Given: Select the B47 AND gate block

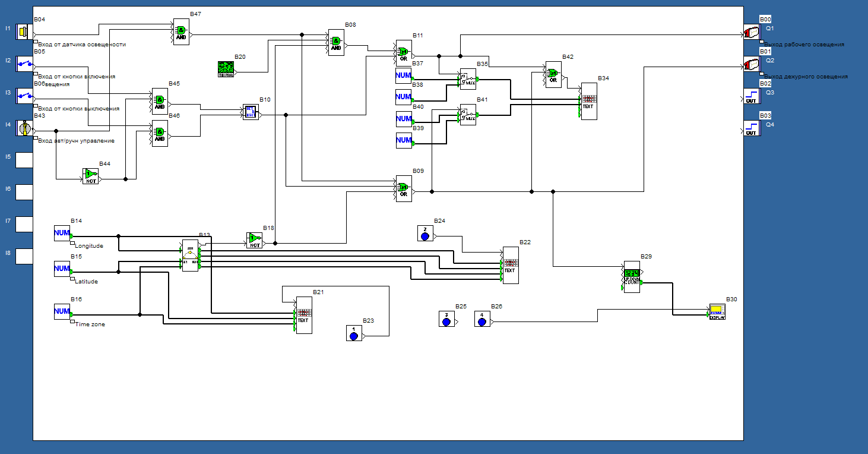Looking at the screenshot, I should point(181,31).
